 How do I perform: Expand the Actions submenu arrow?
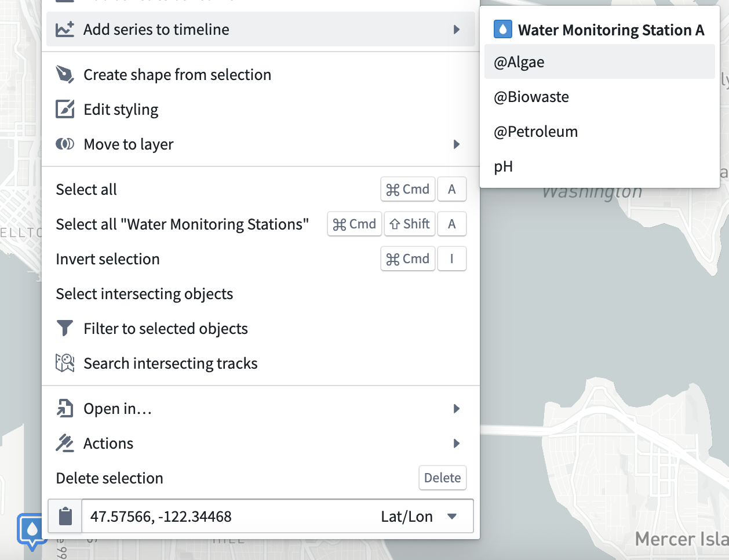(x=457, y=443)
